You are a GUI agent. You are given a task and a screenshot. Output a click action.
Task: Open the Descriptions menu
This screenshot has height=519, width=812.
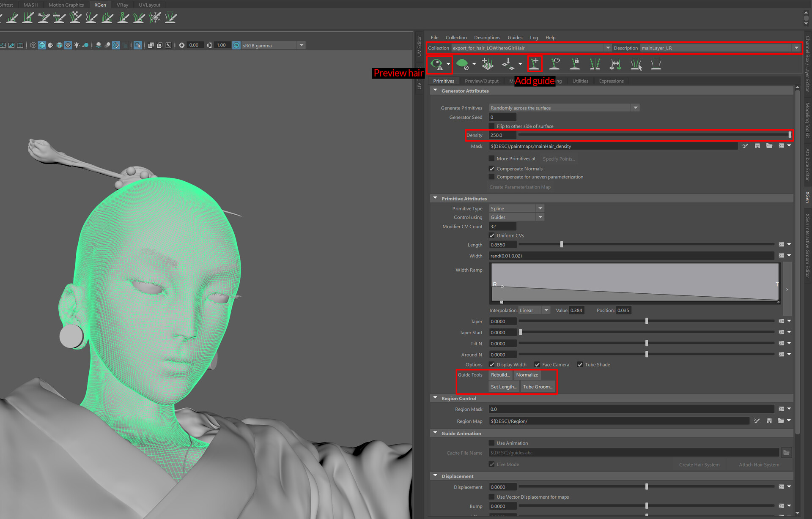487,38
